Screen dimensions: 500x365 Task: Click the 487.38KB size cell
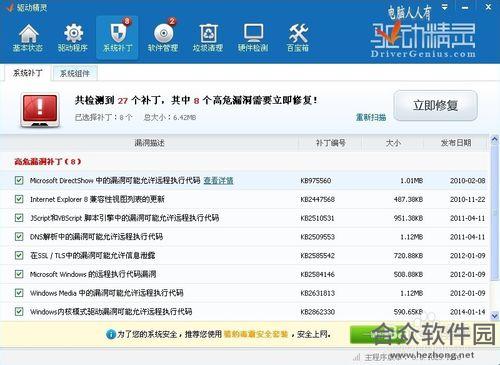408,199
